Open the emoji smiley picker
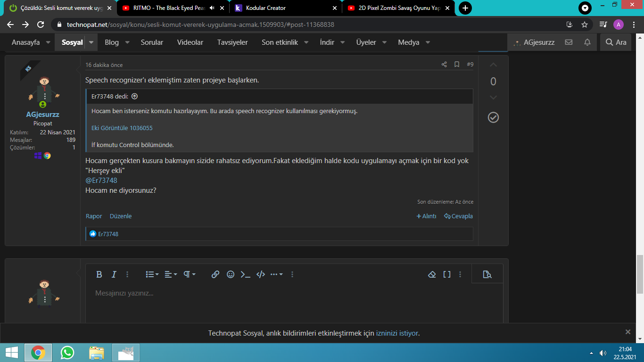The width and height of the screenshot is (644, 362). point(231,274)
